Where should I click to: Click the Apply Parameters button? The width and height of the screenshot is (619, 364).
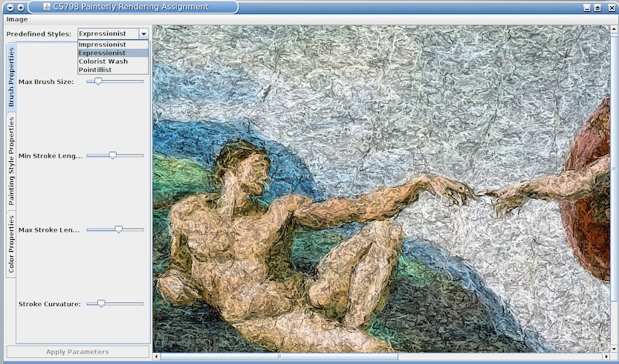click(78, 352)
